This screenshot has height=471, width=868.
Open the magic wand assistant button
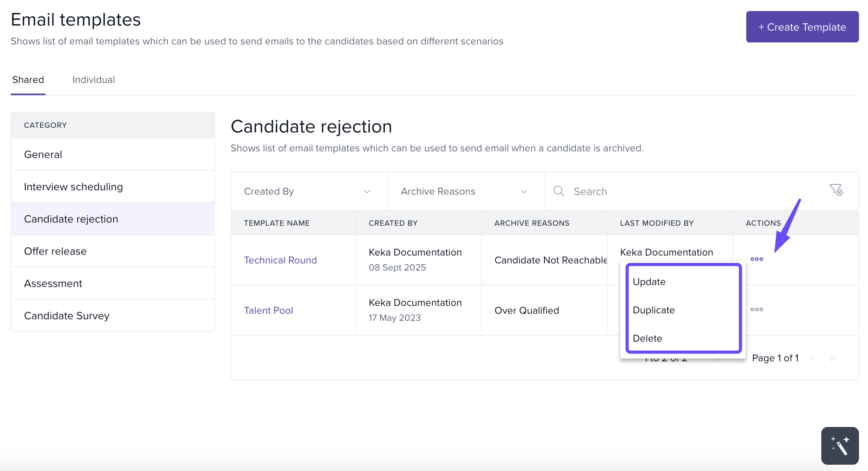click(840, 446)
